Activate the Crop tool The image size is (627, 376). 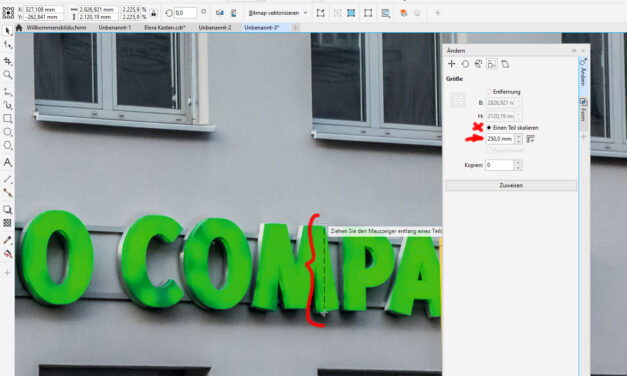click(x=8, y=60)
